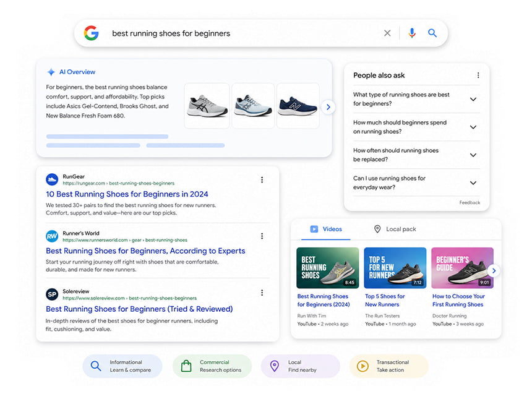The image size is (532, 399).
Task: Open video title "How to Choose Your First Running Shoes"
Action: [458, 300]
